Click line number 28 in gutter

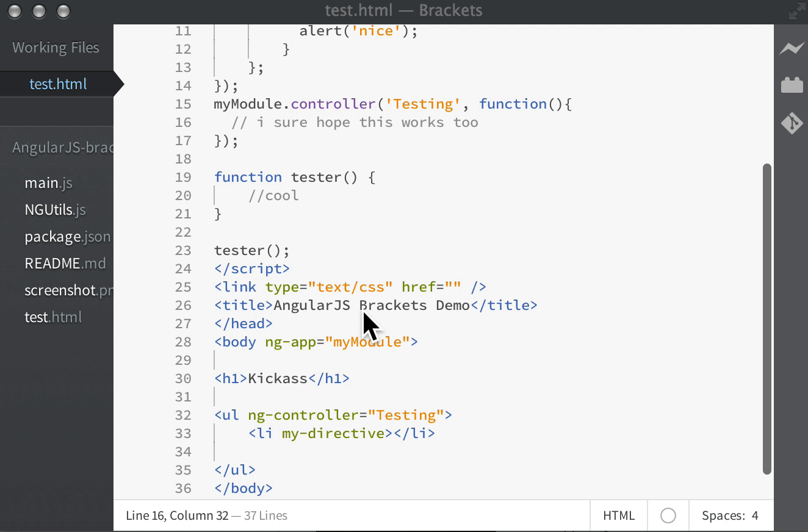(x=183, y=342)
